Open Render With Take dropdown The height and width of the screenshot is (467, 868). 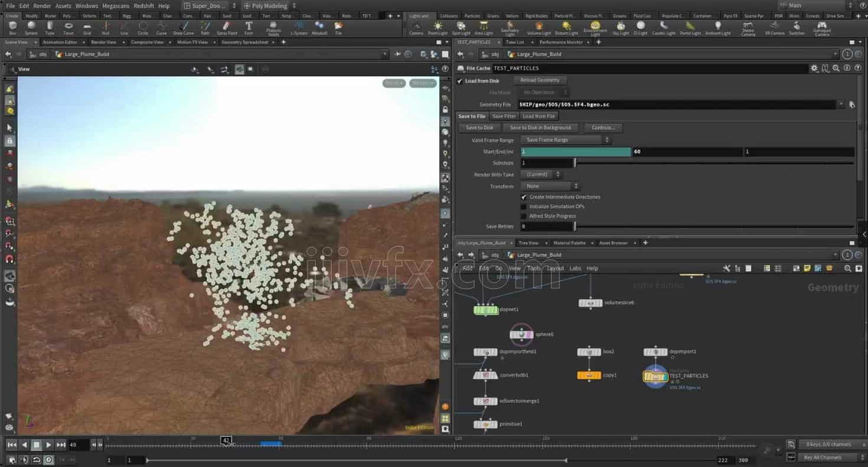coord(541,175)
